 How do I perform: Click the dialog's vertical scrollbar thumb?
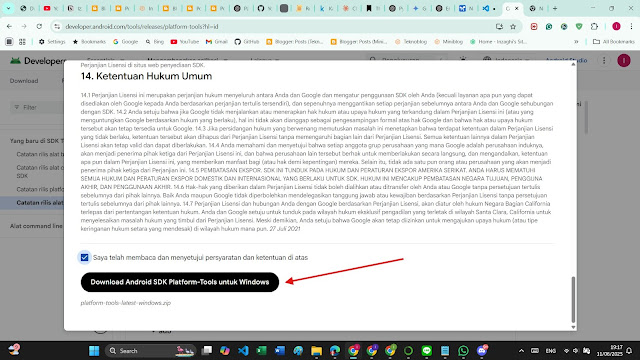tap(573, 299)
